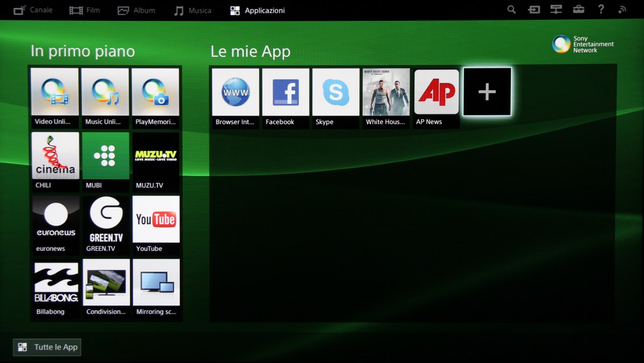The width and height of the screenshot is (644, 363).
Task: Launch the Mirroring screen app
Action: click(x=156, y=288)
